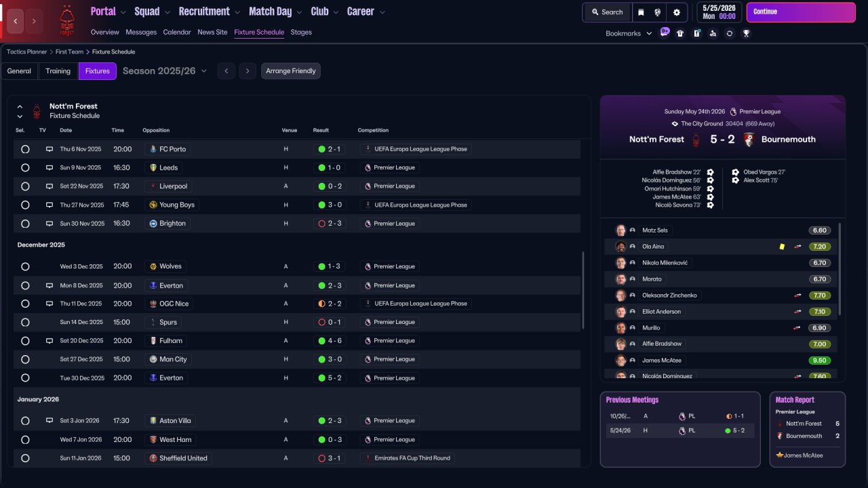Image resolution: width=868 pixels, height=488 pixels.
Task: Select the radio button for the Leeds fixture
Action: (25, 167)
